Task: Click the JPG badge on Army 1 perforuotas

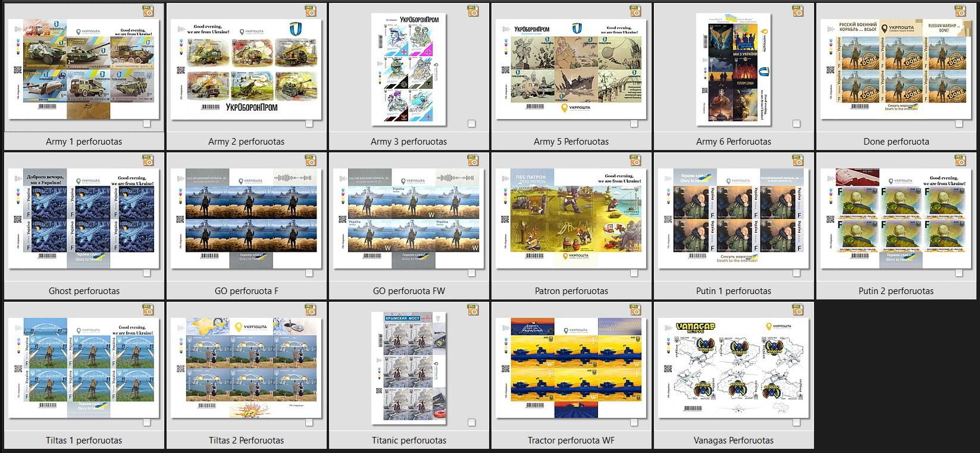Action: pos(148,11)
